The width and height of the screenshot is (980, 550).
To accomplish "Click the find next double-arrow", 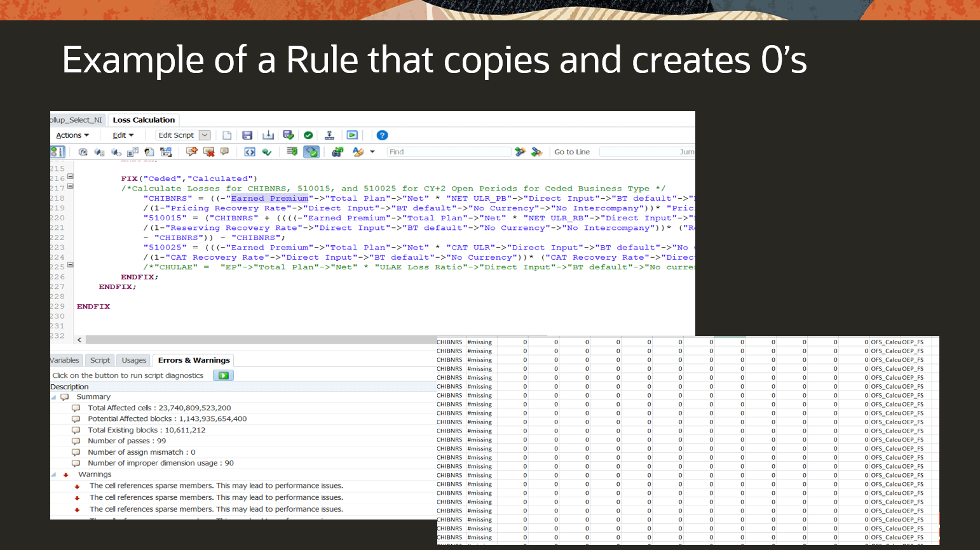I will point(521,151).
